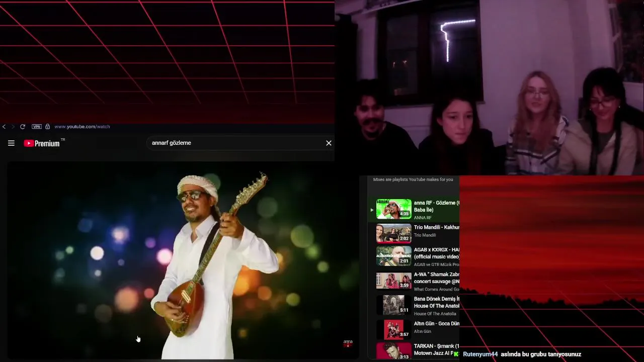Click the gray 'Altın Gün' channel name
This screenshot has height=362, width=644.
point(422,331)
